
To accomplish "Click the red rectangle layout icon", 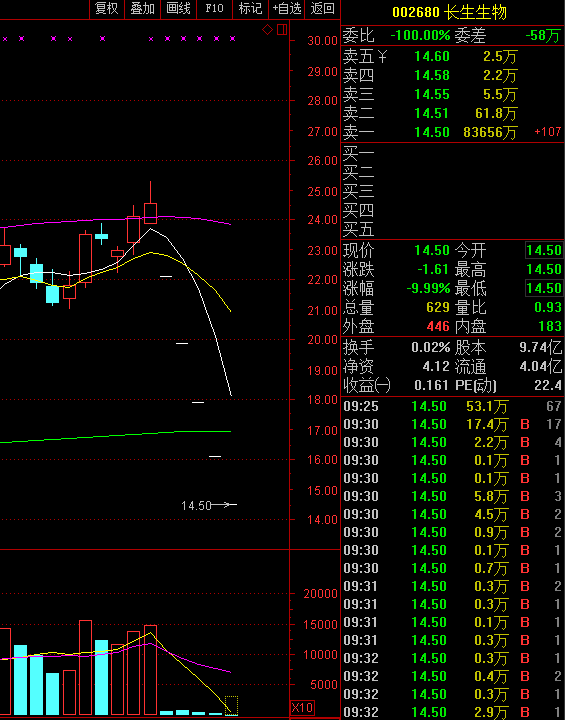I will [282, 30].
